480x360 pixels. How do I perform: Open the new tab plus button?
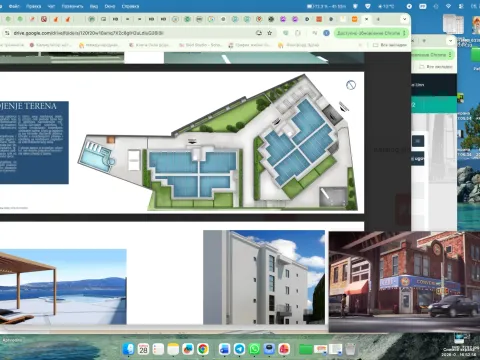(378, 19)
